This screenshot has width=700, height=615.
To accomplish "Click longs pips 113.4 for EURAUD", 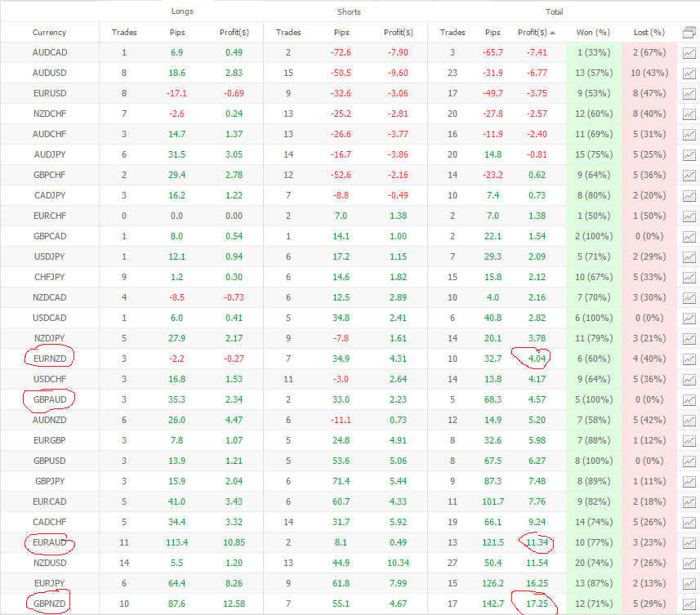I will (x=176, y=542).
